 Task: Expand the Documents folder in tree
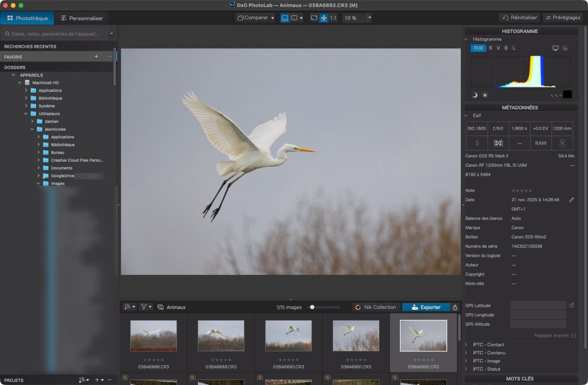[x=39, y=168]
